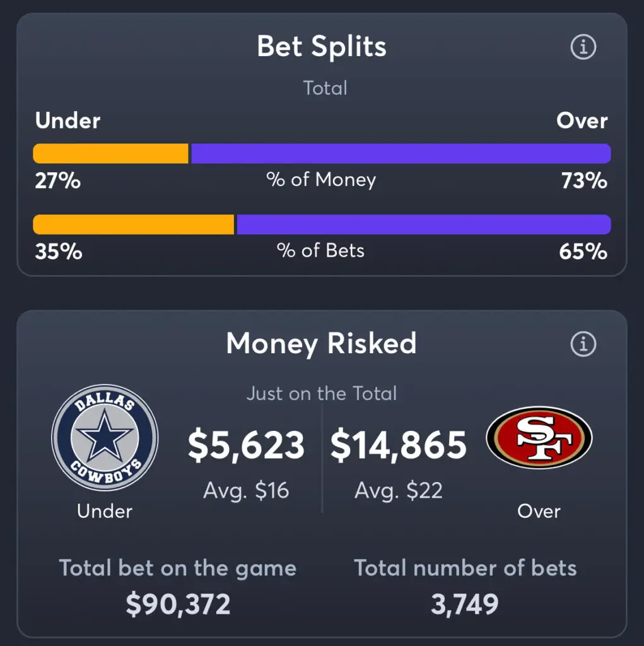Tap the Avg. $16 text
Screen dimensions: 644x646
pos(246,490)
